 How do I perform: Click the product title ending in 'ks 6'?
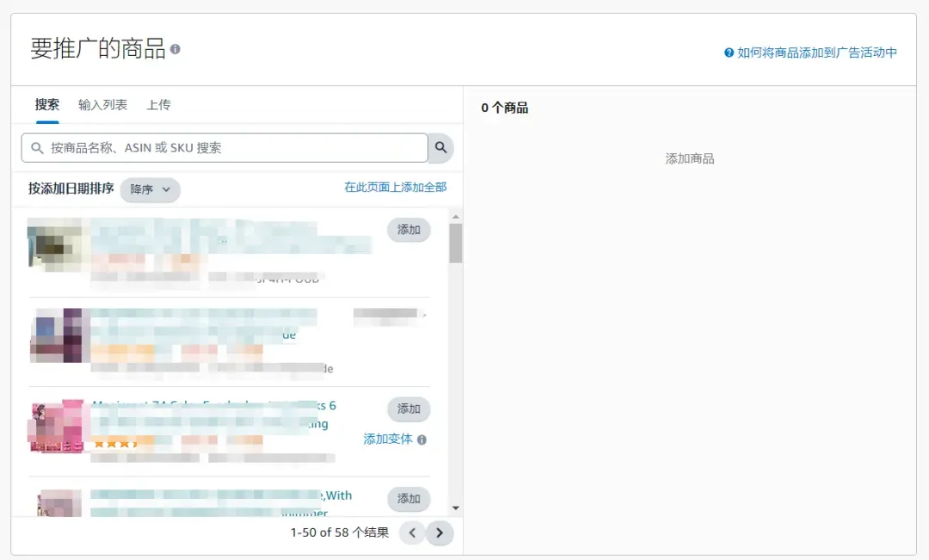coord(214,415)
